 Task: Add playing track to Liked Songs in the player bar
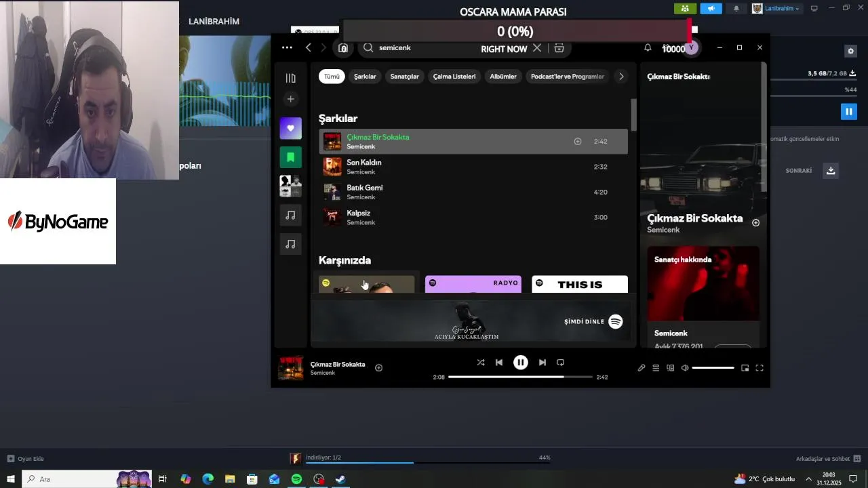pyautogui.click(x=379, y=368)
